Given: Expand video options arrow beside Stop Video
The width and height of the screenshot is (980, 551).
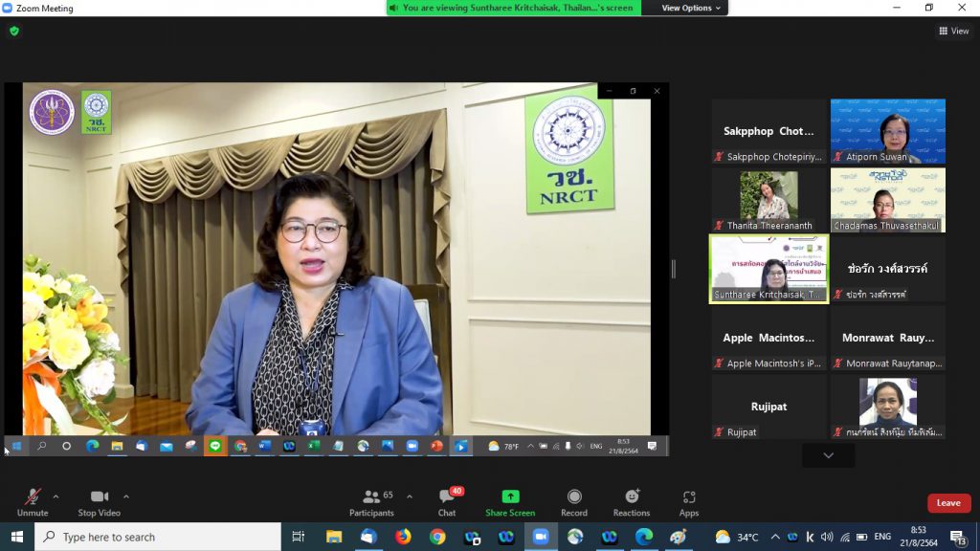Looking at the screenshot, I should [x=126, y=496].
